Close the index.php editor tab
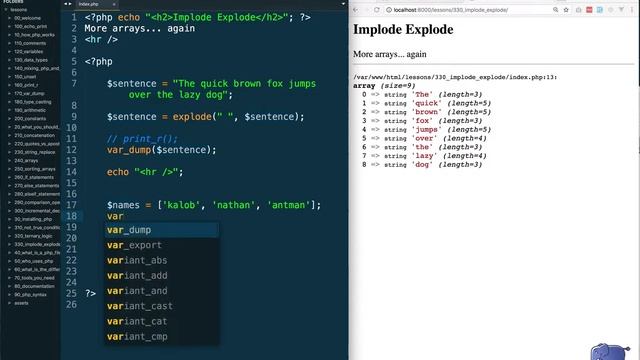Screen dimensions: 640x360 click(x=114, y=4)
